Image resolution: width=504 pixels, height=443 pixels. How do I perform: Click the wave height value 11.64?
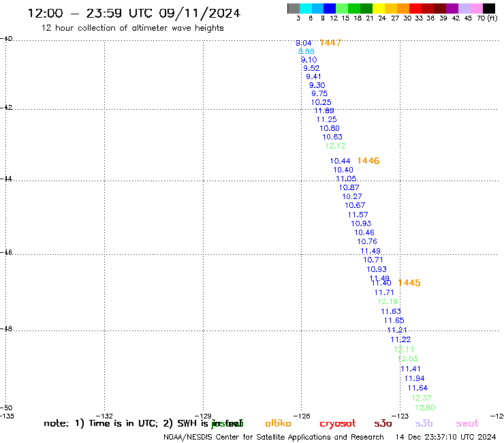[418, 388]
